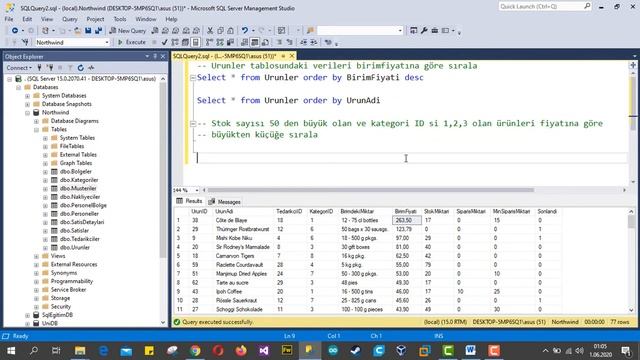Click the Paste clipboard icon
Viewport: 640px width, 360px height.
231,31
